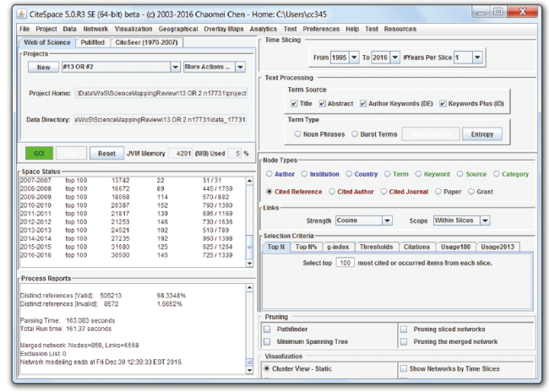The height and width of the screenshot is (392, 549).
Task: Open the To year 2016 dropdown
Action: [x=395, y=57]
